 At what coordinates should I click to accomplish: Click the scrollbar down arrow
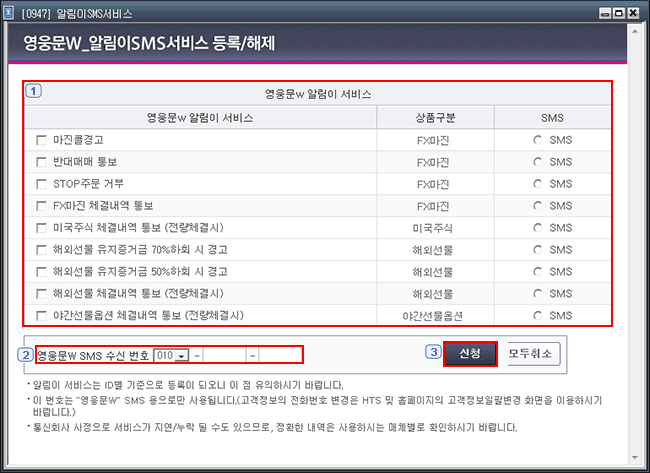(x=635, y=458)
